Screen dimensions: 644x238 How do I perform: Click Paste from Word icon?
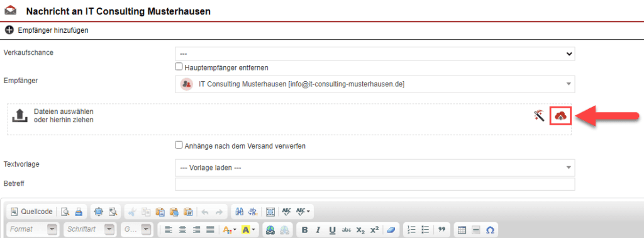coord(187,212)
